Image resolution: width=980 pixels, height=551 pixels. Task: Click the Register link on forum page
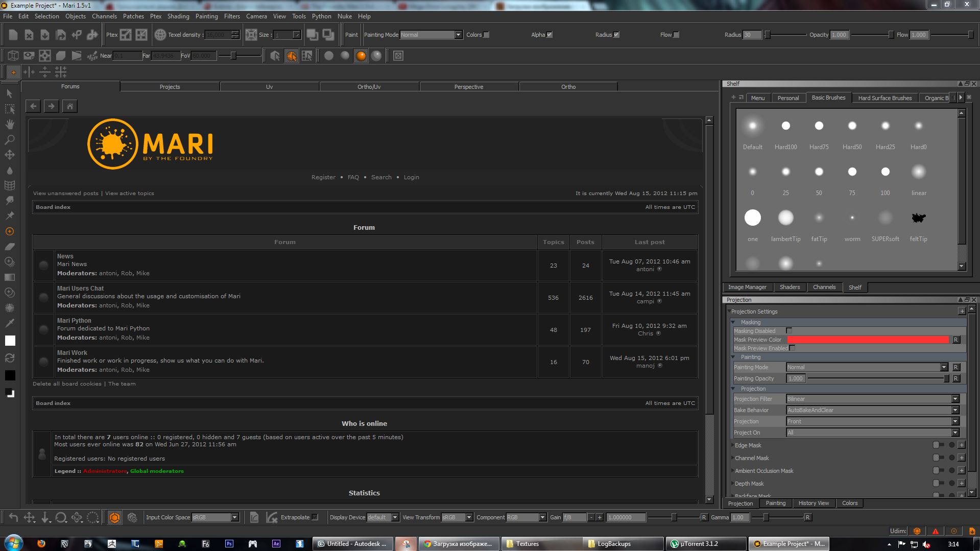(x=323, y=177)
